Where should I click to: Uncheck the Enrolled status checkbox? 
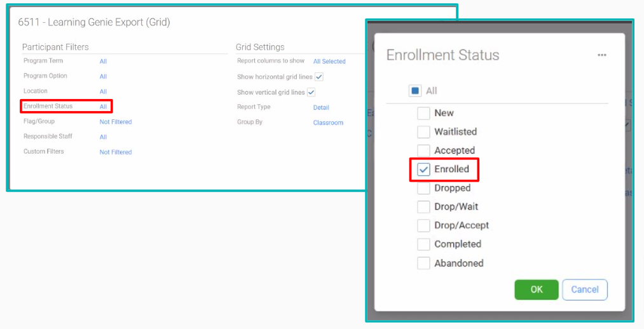[423, 170]
